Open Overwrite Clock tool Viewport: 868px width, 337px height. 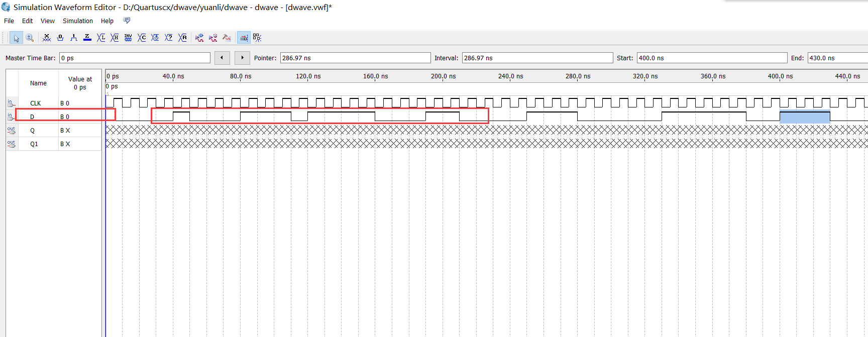[155, 38]
